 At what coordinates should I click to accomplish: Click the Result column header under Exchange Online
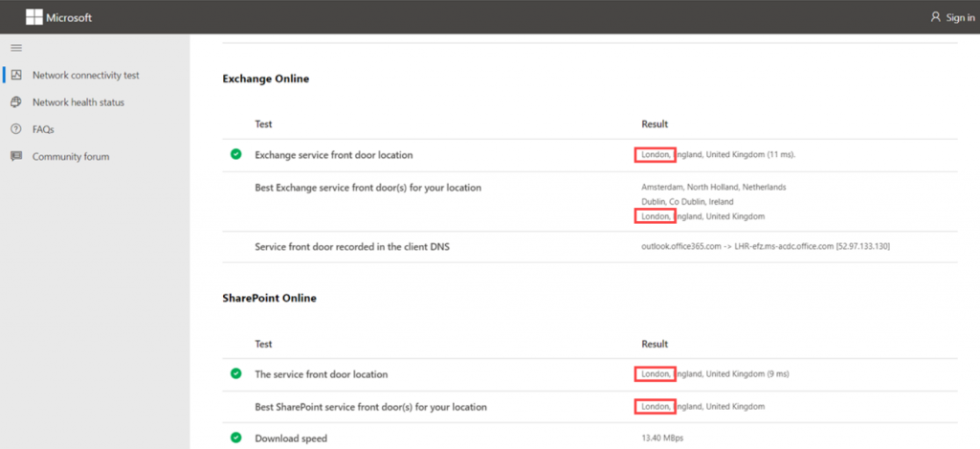655,123
